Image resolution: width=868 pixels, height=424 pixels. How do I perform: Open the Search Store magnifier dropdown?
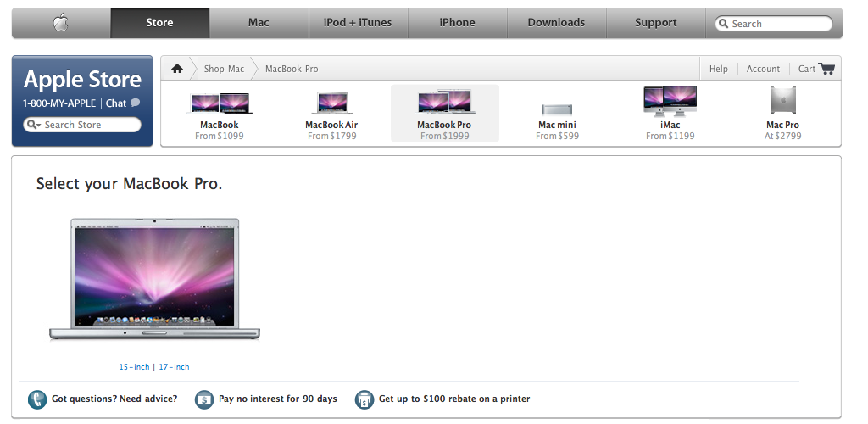[x=34, y=125]
